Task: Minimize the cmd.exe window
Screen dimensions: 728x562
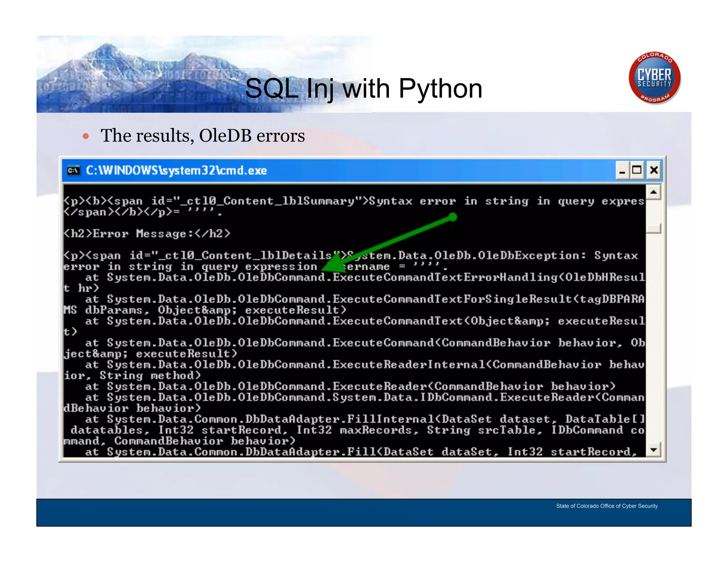Action: pyautogui.click(x=622, y=171)
